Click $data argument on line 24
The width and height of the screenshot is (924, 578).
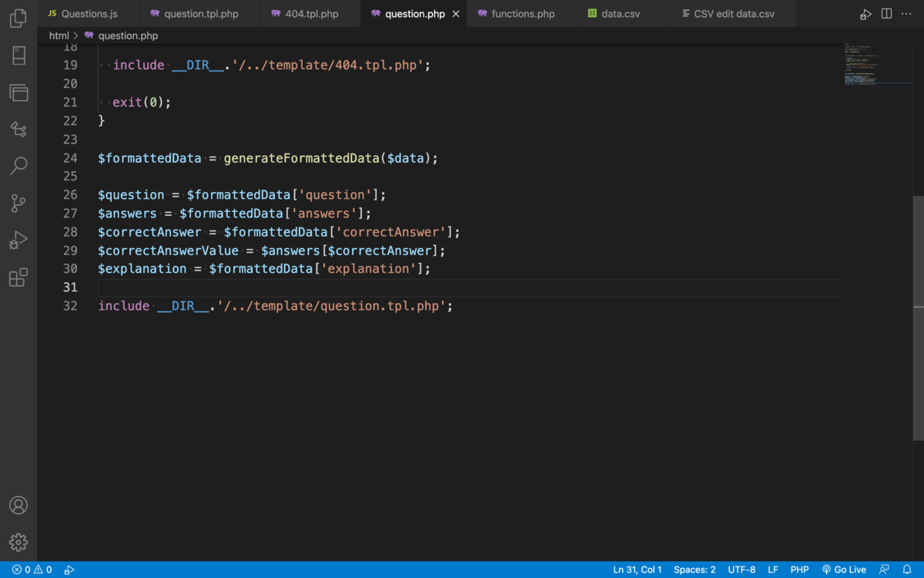pos(406,158)
